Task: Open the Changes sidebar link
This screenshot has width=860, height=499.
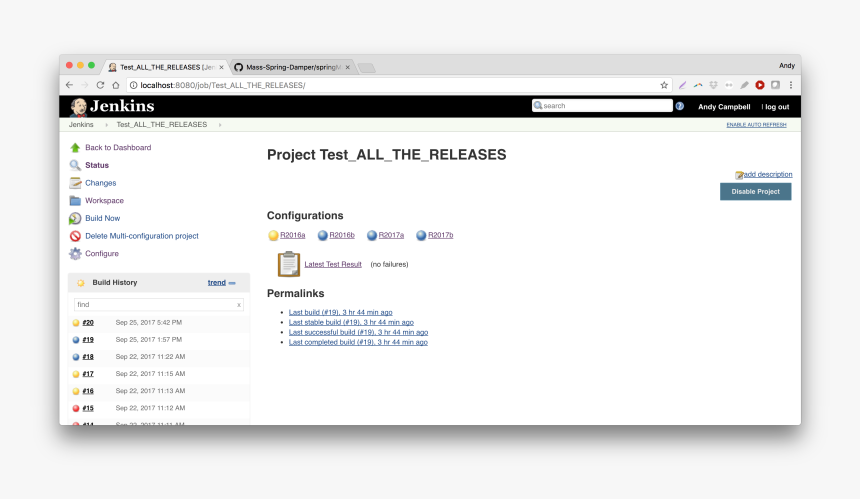Action: (x=100, y=183)
